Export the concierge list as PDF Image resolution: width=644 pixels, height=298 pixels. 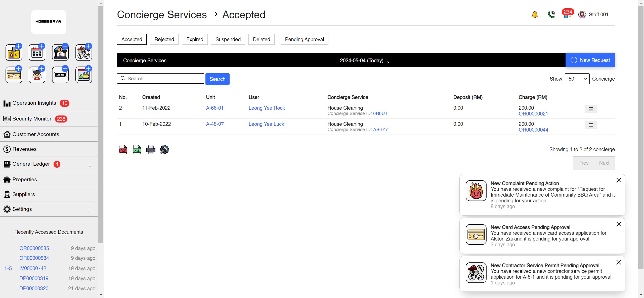[123, 149]
